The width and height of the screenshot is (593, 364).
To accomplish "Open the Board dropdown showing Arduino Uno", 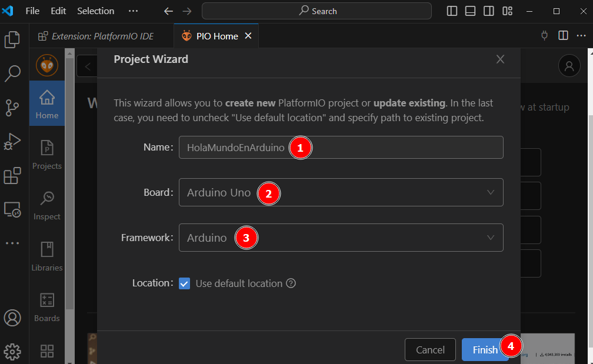I will click(x=341, y=192).
